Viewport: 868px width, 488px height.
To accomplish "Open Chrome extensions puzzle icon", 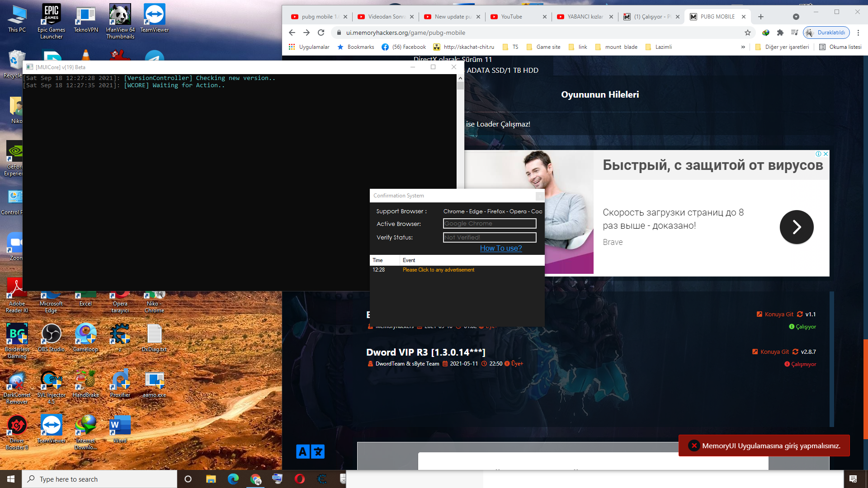I will 780,33.
